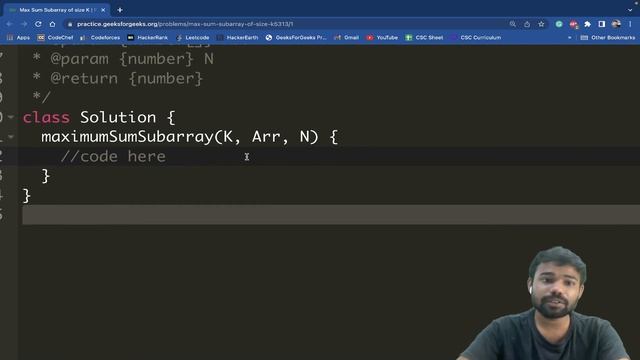Open the Other Bookmarks folder
The height and width of the screenshot is (360, 640).
point(608,38)
